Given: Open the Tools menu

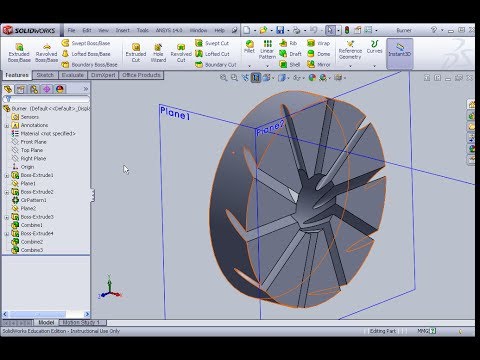Looking at the screenshot, I should pyautogui.click(x=143, y=30).
